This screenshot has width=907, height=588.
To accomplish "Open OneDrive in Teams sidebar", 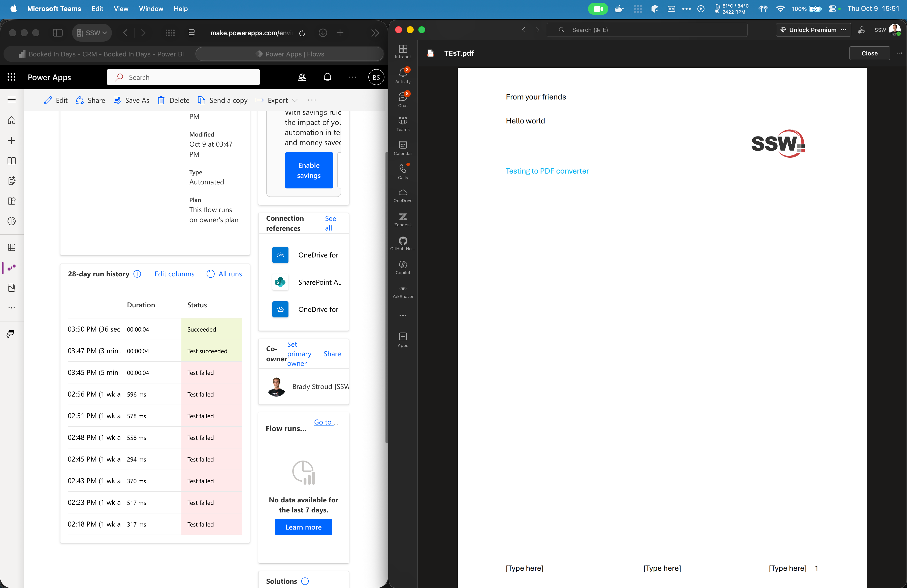I will coord(403,195).
